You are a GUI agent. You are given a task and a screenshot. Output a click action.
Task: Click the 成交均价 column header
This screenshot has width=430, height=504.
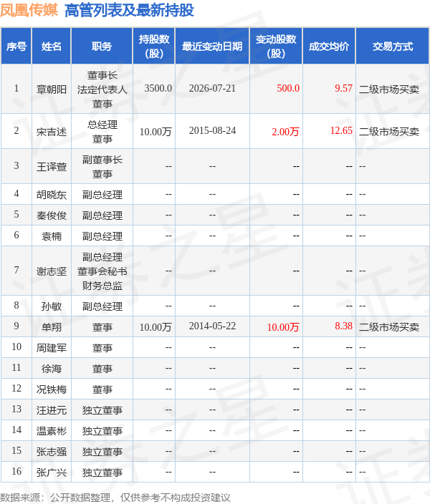point(329,47)
